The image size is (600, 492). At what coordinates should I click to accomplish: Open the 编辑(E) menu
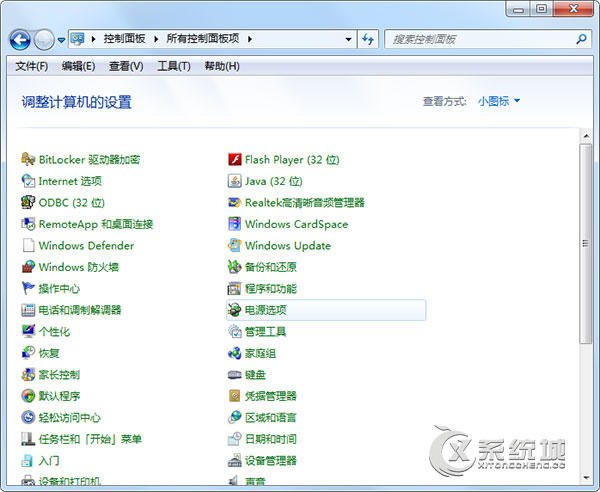coord(78,66)
